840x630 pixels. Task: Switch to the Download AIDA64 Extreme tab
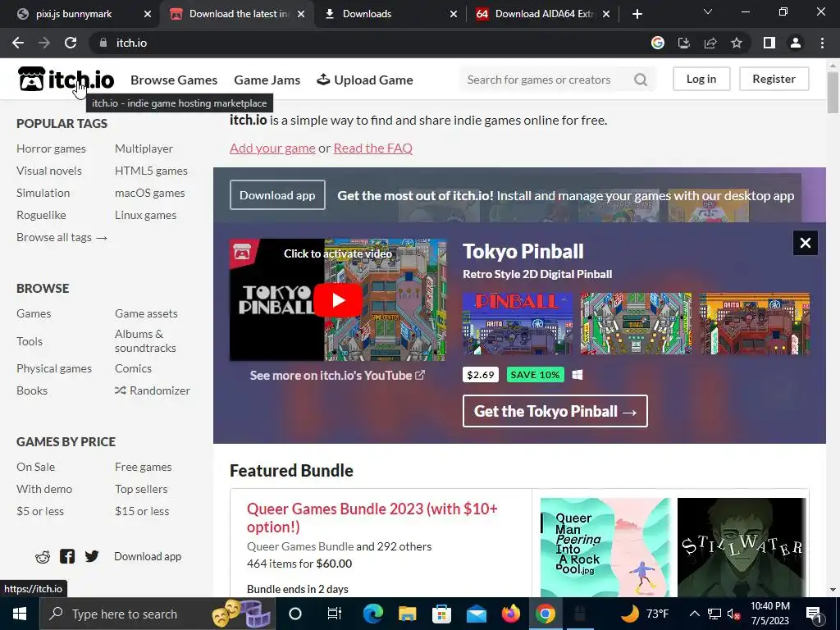tap(544, 14)
